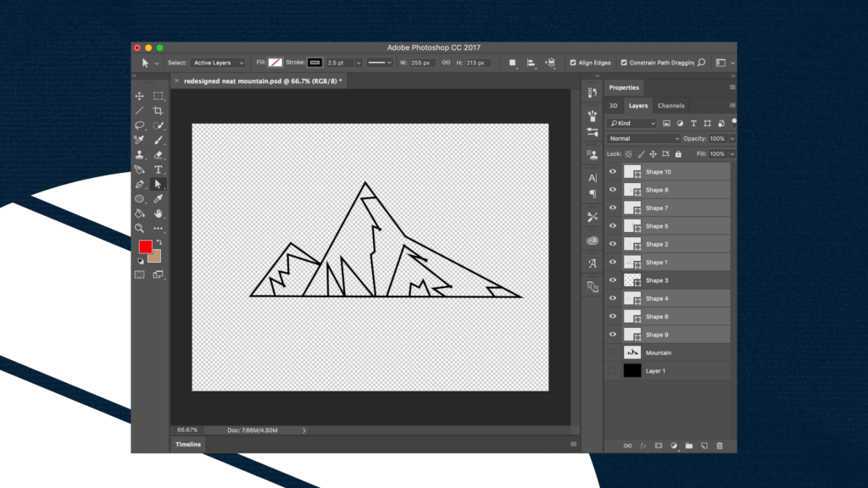Select the Paint Bucket tool
Image resolution: width=868 pixels, height=488 pixels.
(140, 213)
